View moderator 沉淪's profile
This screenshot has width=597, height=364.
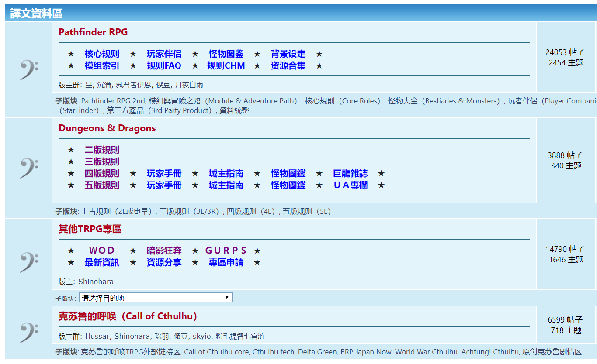pyautogui.click(x=104, y=85)
